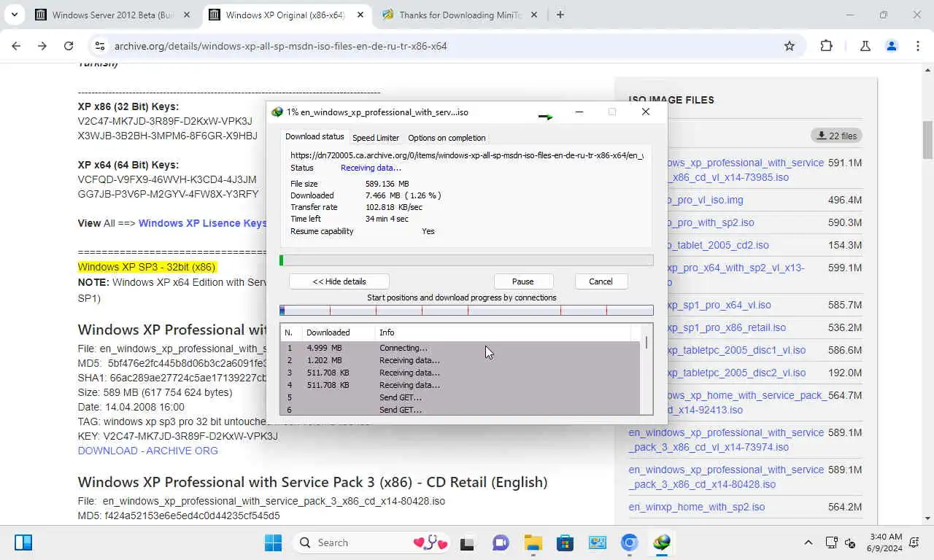Close the Windows Server 2012 Beta tab

[187, 15]
